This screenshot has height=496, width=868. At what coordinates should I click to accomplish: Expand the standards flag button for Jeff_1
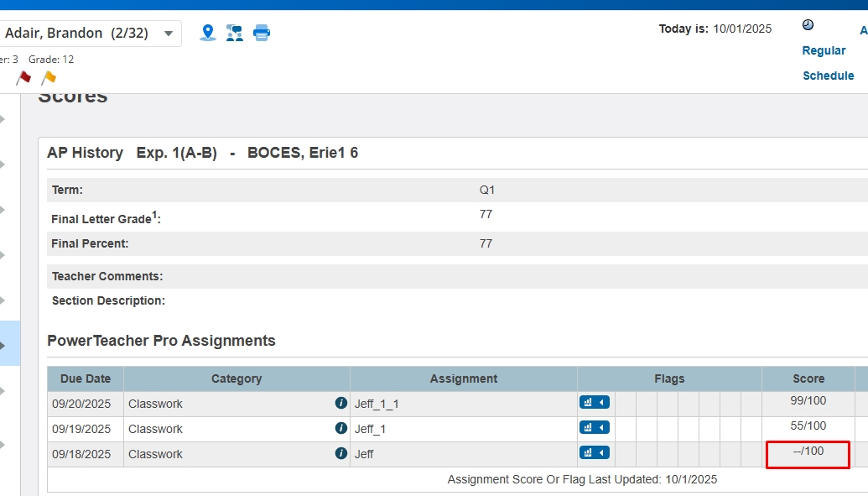(x=594, y=428)
